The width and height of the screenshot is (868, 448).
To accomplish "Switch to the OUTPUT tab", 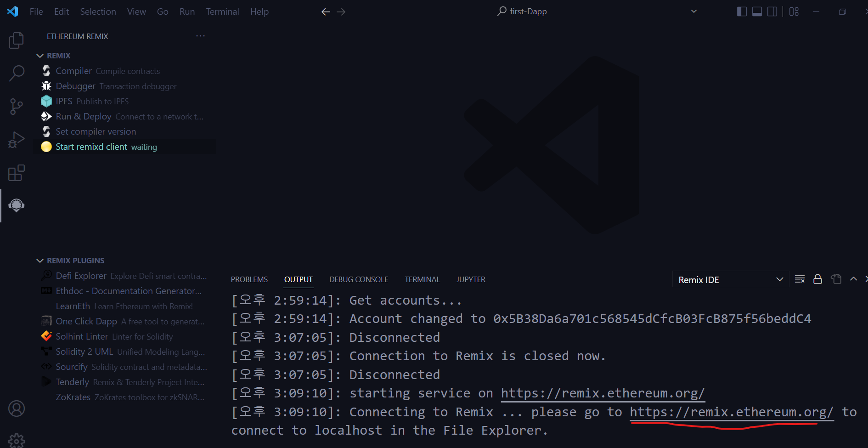I will tap(299, 279).
